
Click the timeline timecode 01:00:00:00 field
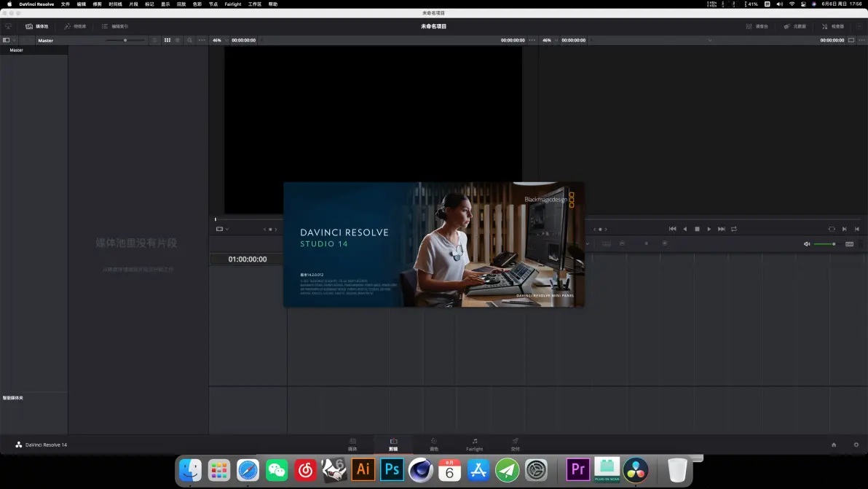pyautogui.click(x=248, y=259)
